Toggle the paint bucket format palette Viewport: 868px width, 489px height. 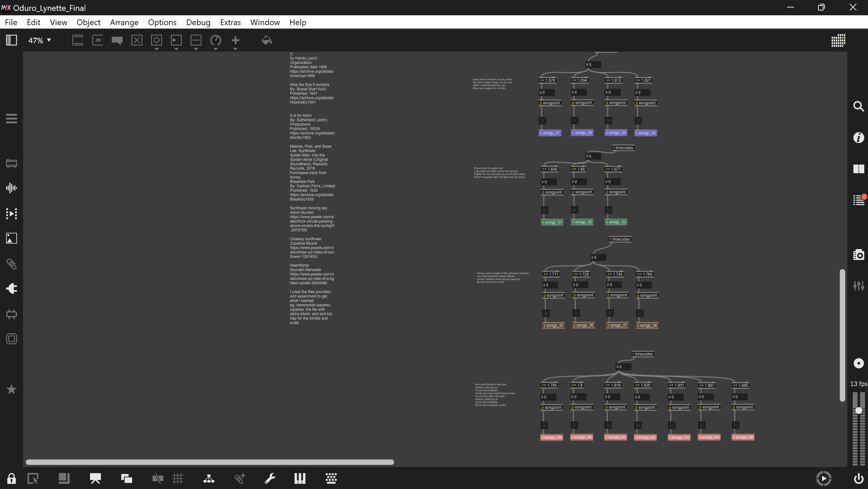(266, 40)
